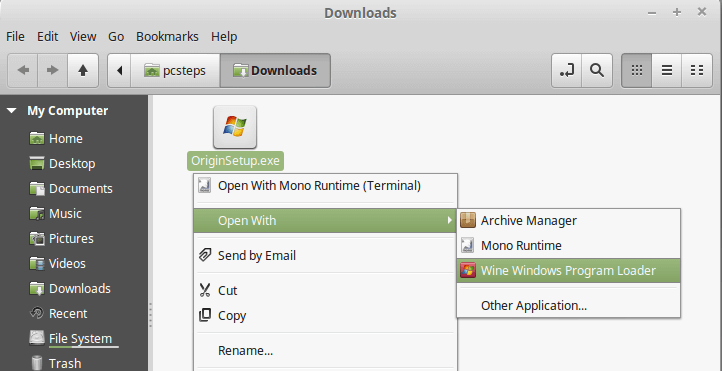Go back with the left arrow button
Screen dimensions: 722x371
[23, 70]
